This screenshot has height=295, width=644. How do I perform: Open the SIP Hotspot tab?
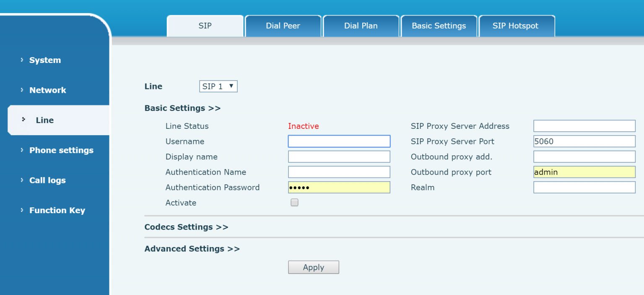pyautogui.click(x=515, y=26)
